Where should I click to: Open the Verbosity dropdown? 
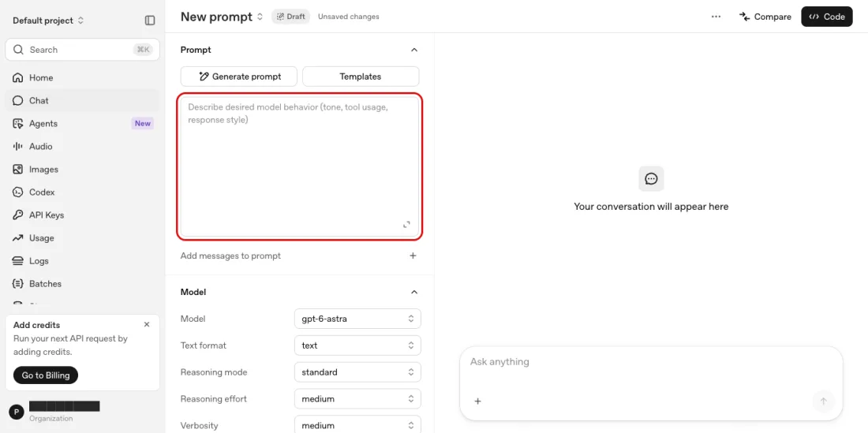[357, 424]
